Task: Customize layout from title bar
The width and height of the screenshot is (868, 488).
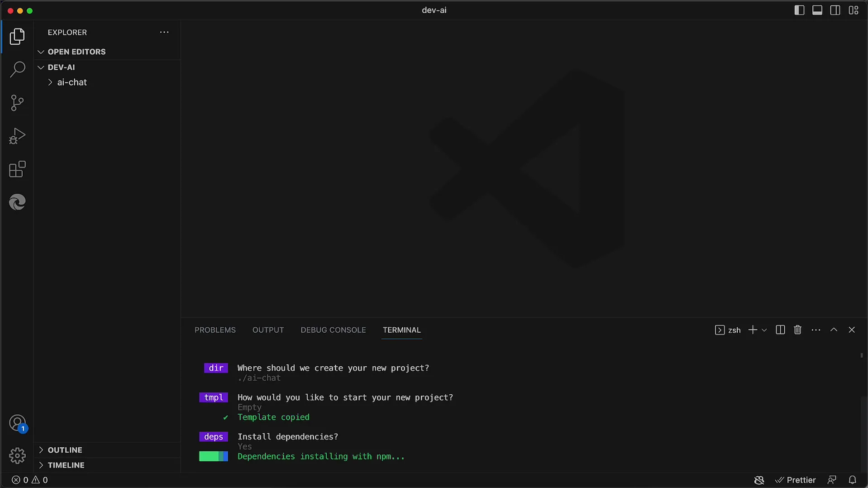Action: click(854, 10)
